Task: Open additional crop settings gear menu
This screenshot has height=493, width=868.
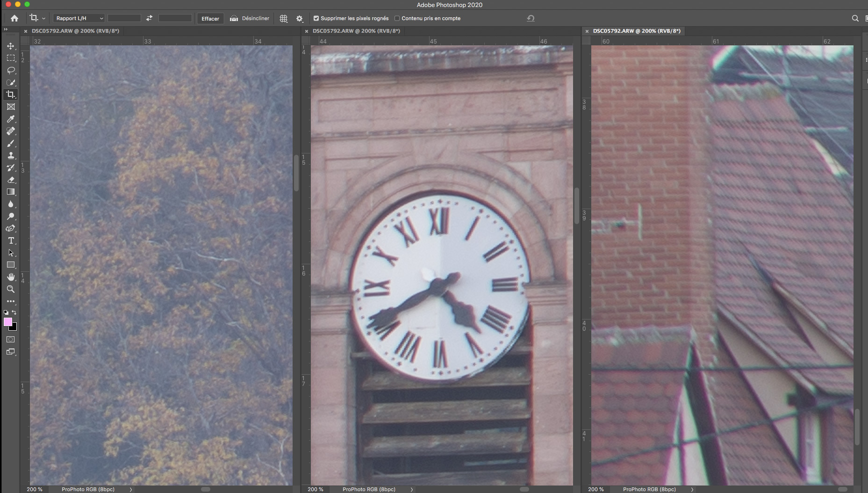Action: point(300,18)
